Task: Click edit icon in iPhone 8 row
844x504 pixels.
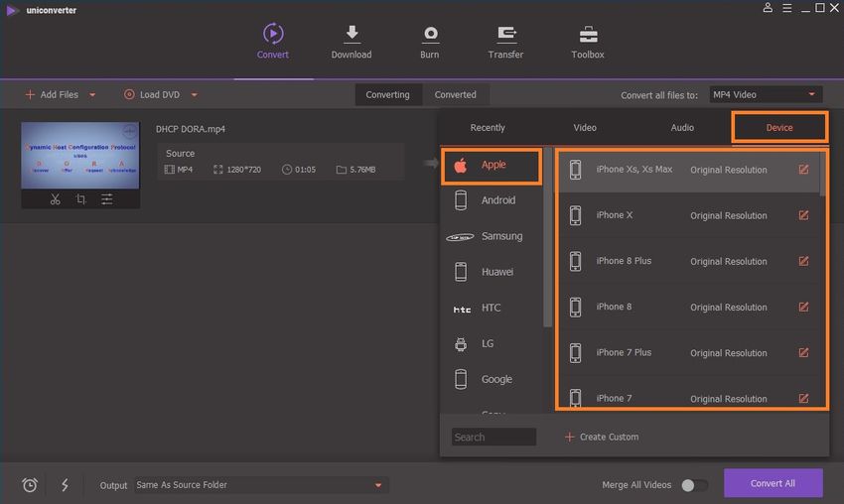Action: 803,307
